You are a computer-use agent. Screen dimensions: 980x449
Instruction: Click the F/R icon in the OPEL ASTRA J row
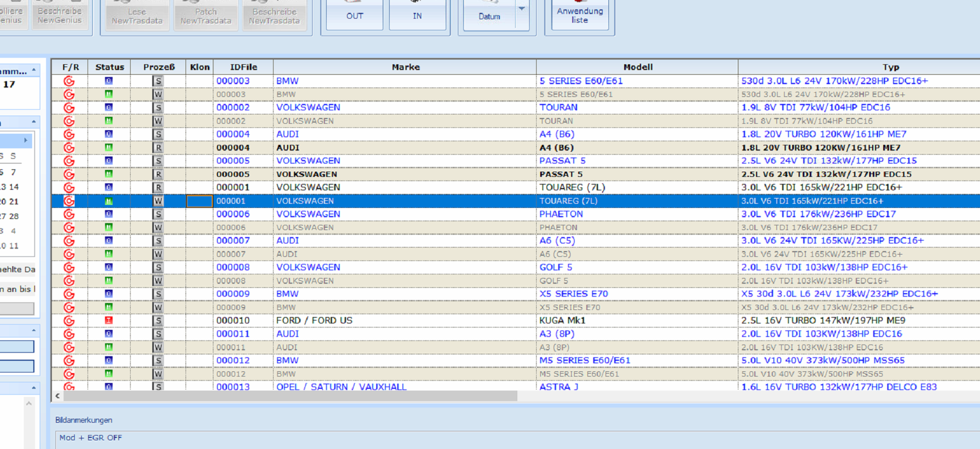pos(69,387)
